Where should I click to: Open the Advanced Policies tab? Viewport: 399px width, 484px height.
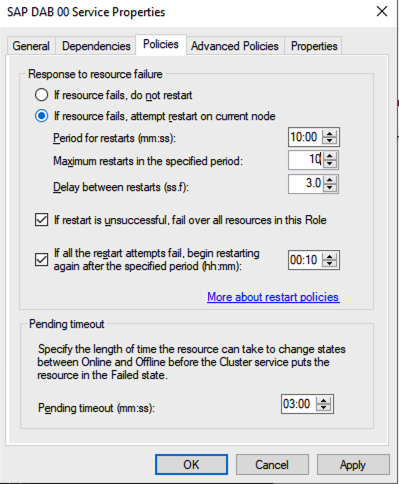(x=235, y=46)
